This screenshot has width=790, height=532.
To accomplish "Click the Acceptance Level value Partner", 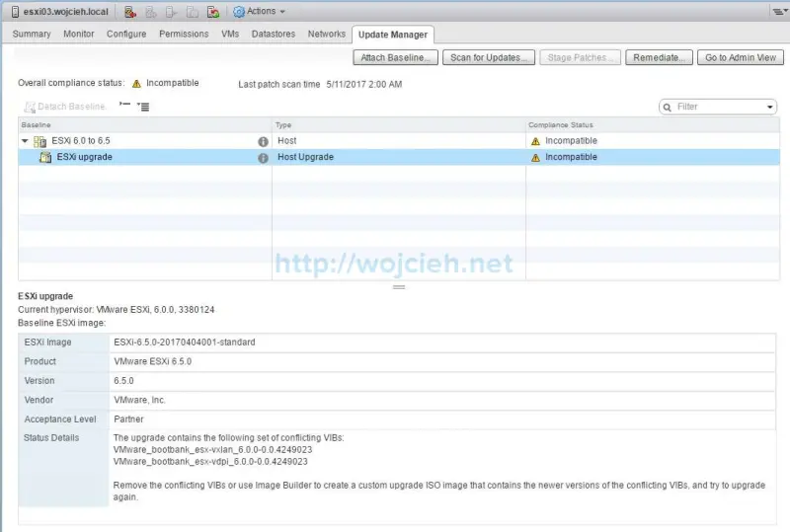I will tap(128, 418).
